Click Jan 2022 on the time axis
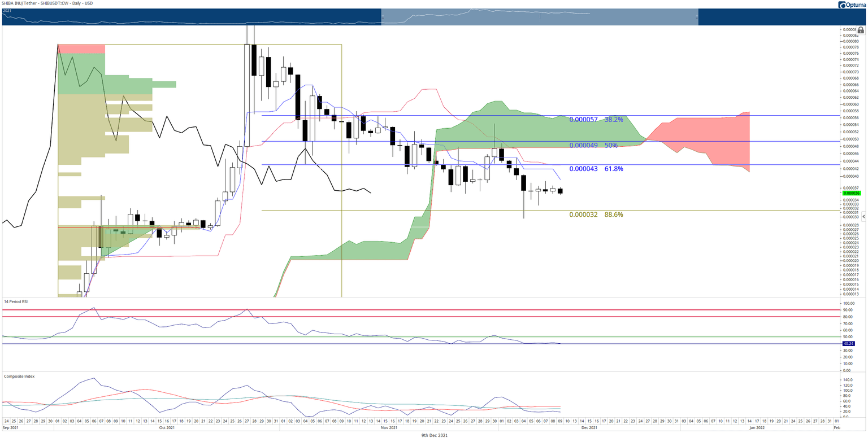Viewport: 868px width, 442px height. pyautogui.click(x=757, y=428)
